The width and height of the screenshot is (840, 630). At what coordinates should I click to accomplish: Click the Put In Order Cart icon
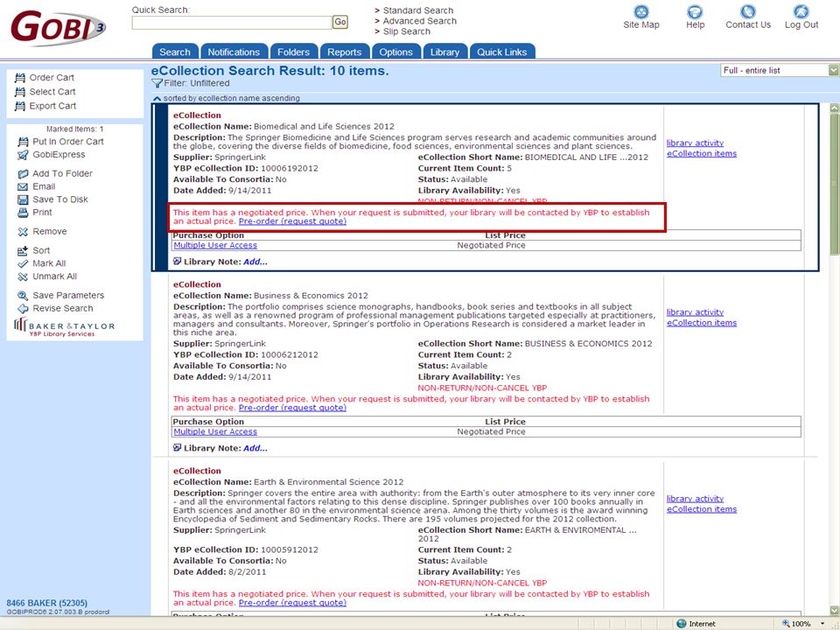tap(23, 142)
